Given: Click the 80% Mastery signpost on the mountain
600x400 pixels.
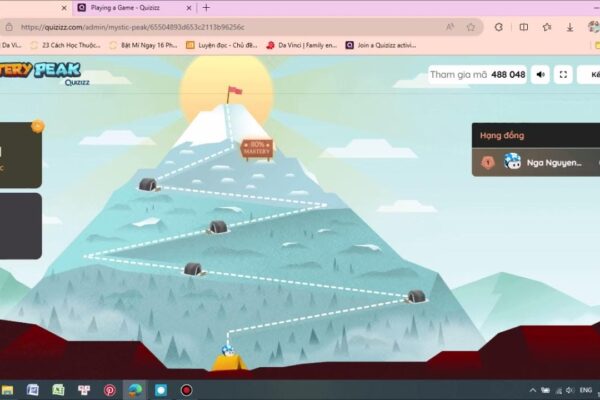Looking at the screenshot, I should 256,148.
